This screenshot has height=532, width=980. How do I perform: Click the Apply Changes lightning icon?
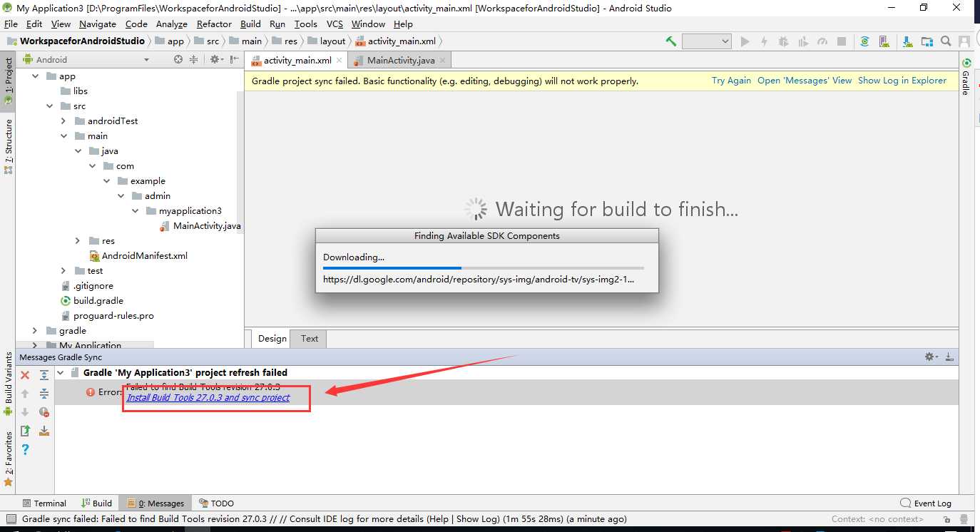coord(764,41)
